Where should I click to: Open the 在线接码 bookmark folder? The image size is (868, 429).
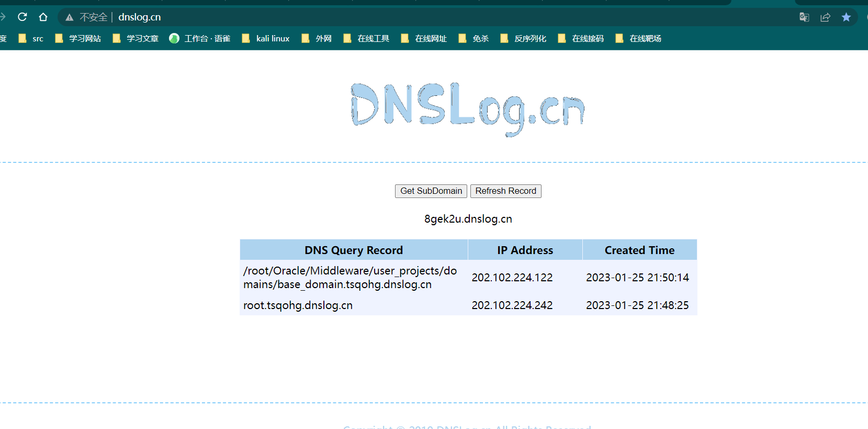581,38
